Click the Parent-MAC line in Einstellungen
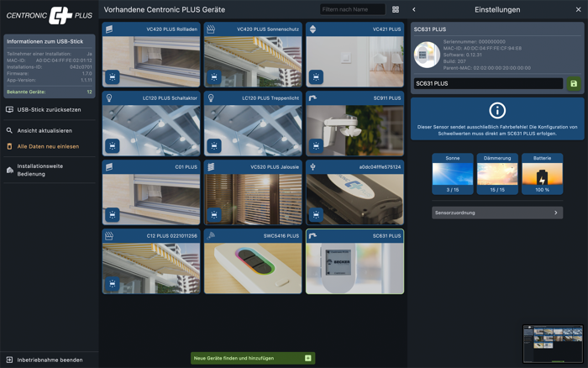Viewport: 588px width, 368px height. pyautogui.click(x=486, y=68)
